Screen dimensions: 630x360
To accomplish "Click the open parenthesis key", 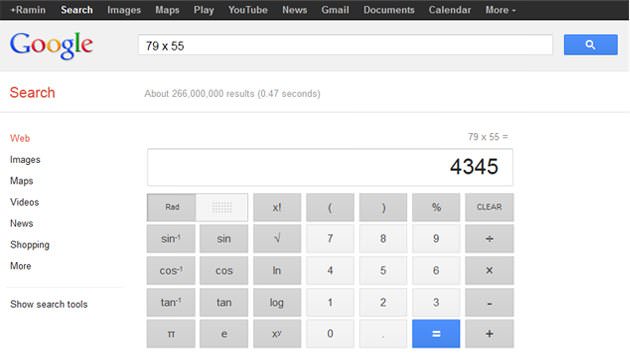I will pyautogui.click(x=330, y=207).
